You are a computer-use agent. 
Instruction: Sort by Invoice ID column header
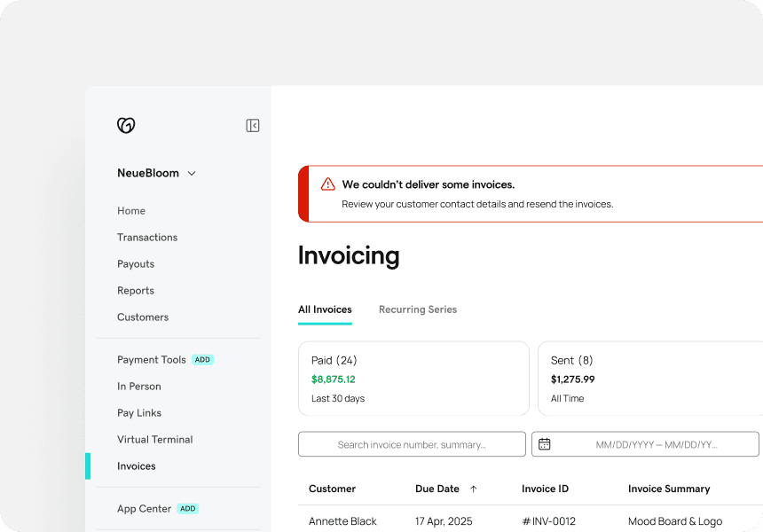tap(545, 489)
